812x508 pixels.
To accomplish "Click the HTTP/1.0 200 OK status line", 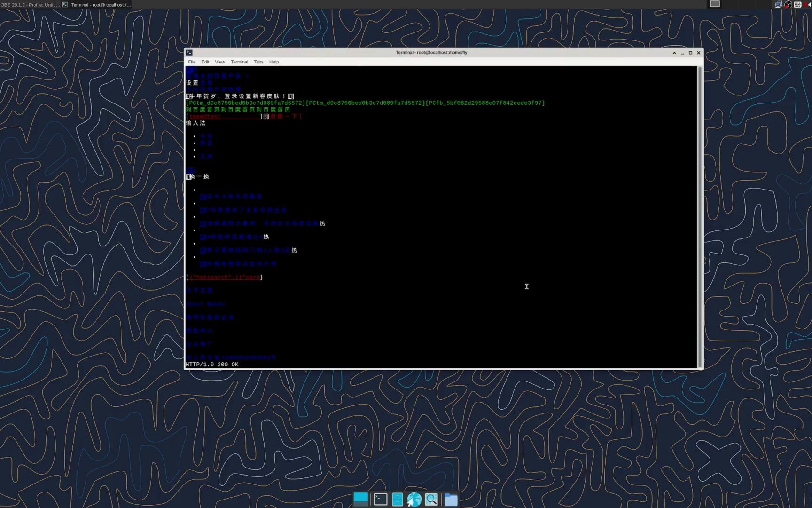I will pos(212,364).
